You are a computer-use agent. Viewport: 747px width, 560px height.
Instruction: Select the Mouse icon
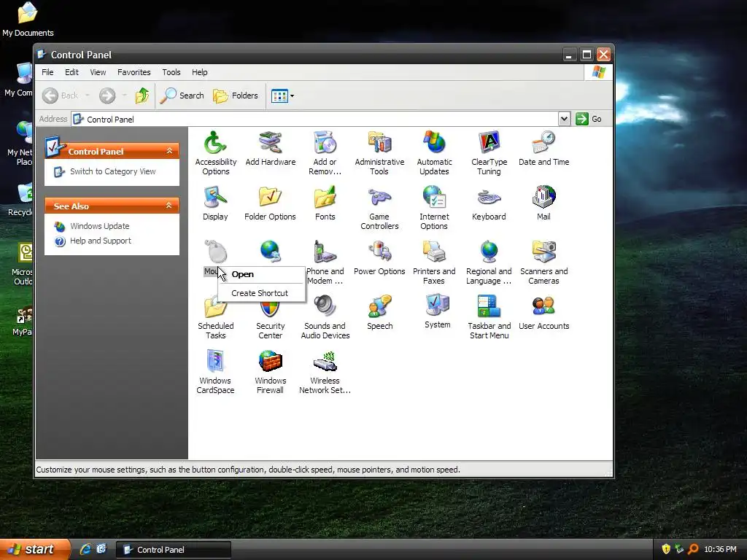(x=215, y=253)
